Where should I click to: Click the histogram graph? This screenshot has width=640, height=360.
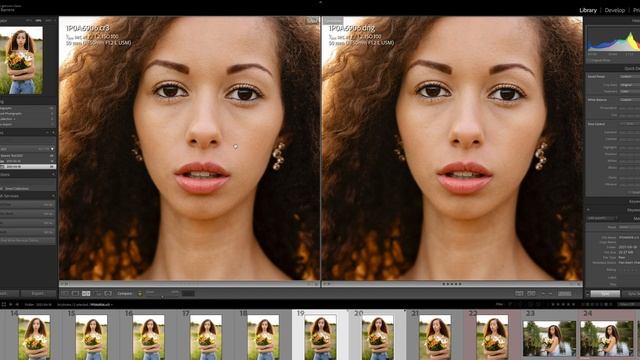[613, 40]
